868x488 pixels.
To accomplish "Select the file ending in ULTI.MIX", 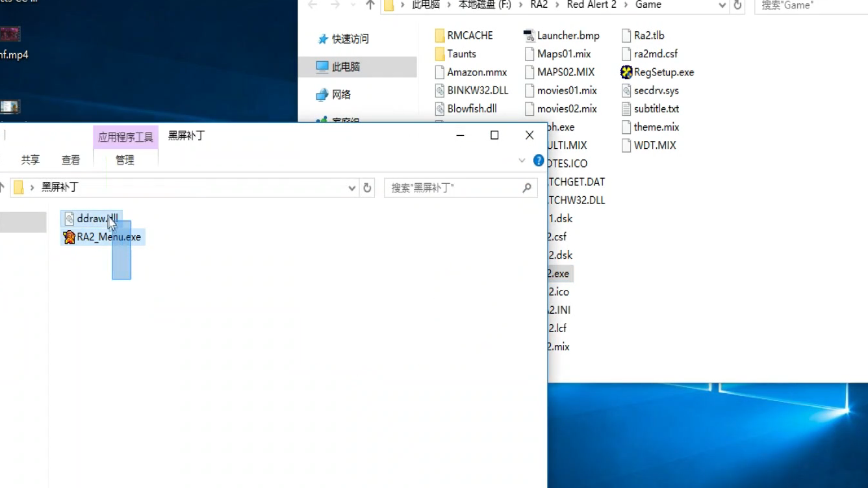I will pyautogui.click(x=568, y=146).
